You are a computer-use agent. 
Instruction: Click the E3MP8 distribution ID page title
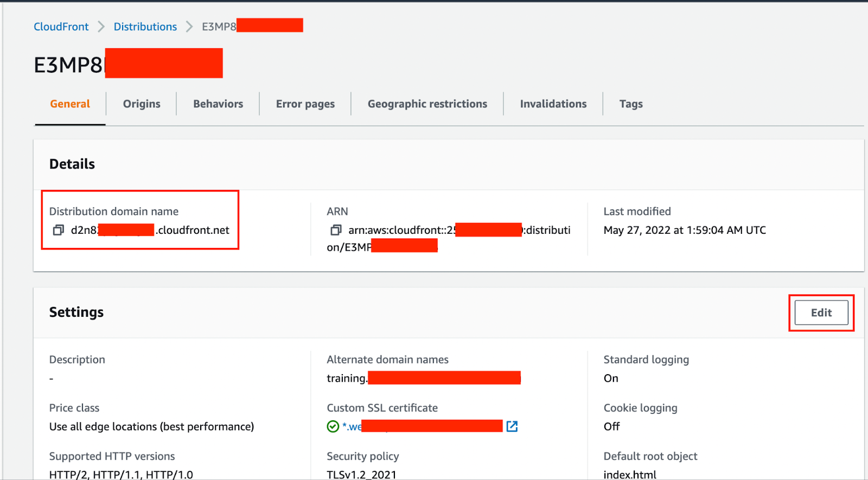coord(128,64)
